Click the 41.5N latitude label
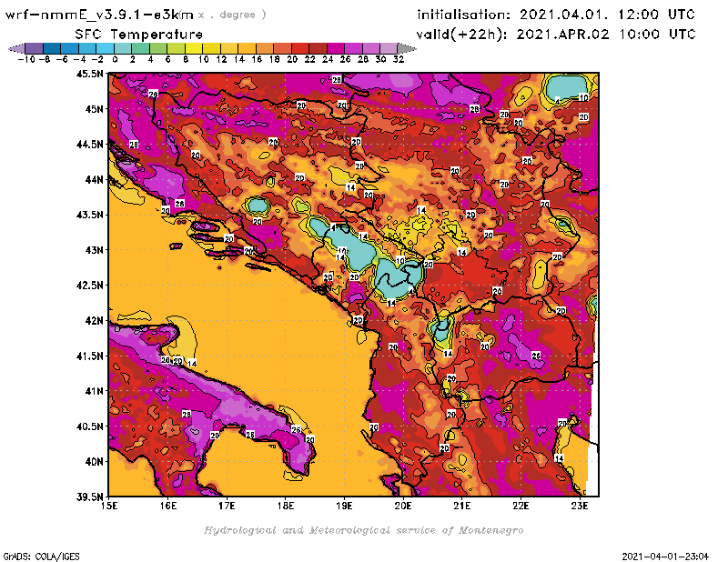This screenshot has height=562, width=728. (90, 356)
